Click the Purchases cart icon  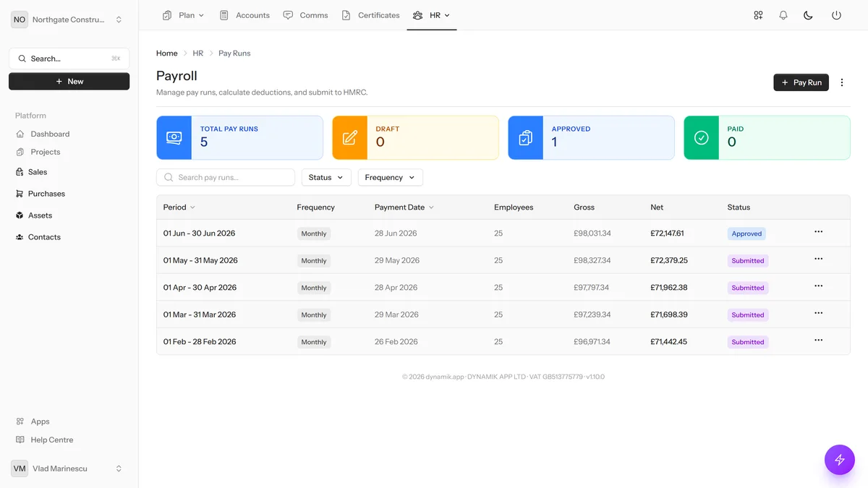pos(20,194)
